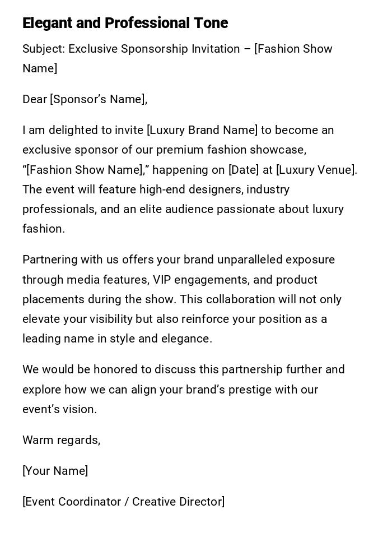The width and height of the screenshot is (392, 537).
Task: Click the [Luxury Brand Name] placeholder
Action: [x=202, y=130]
